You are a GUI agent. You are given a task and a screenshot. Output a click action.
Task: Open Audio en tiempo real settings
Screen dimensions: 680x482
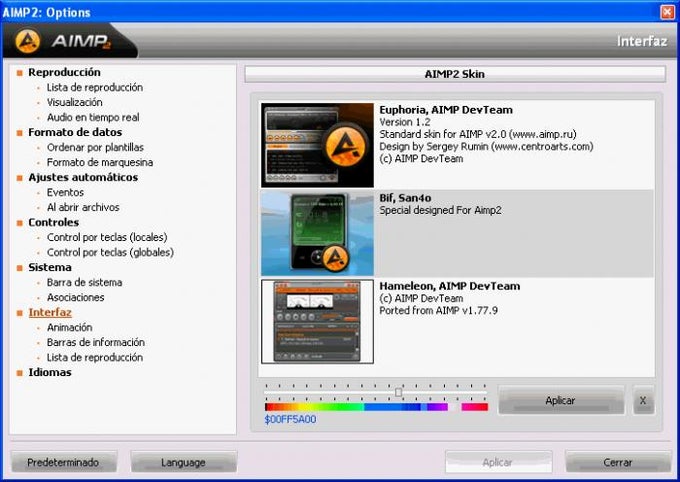[93, 117]
